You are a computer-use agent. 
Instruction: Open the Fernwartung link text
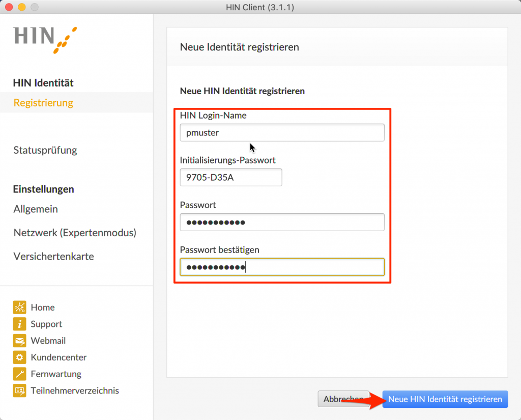[x=56, y=374]
